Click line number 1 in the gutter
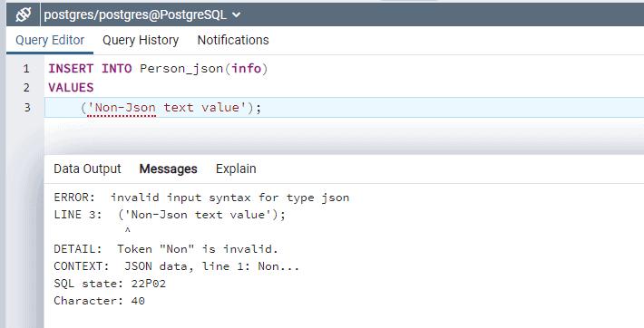Viewport: 644px width, 328px height. click(26, 69)
